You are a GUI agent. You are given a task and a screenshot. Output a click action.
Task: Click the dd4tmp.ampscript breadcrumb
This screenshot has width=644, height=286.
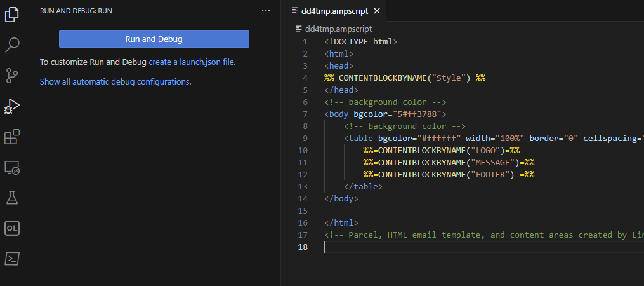tap(338, 29)
